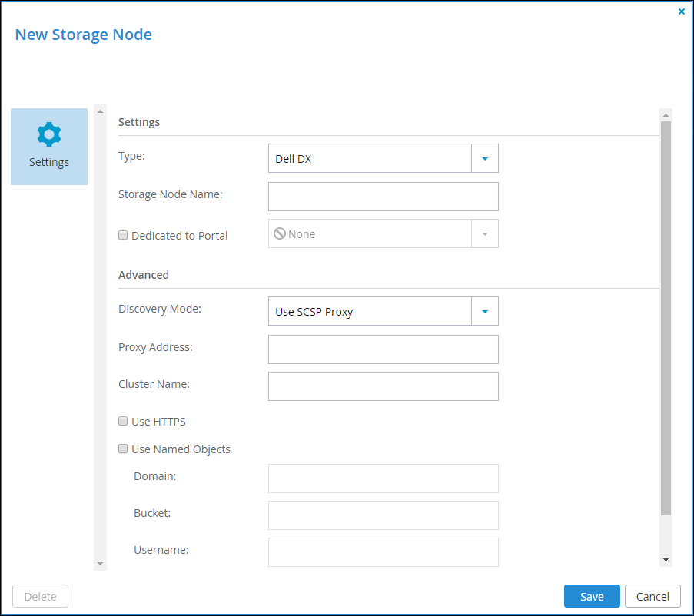Open the Settings gear tab
The height and width of the screenshot is (616, 694).
point(49,147)
